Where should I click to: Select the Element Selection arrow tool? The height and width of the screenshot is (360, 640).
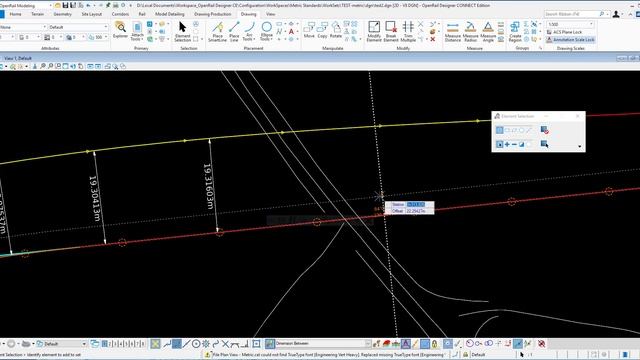point(182,31)
